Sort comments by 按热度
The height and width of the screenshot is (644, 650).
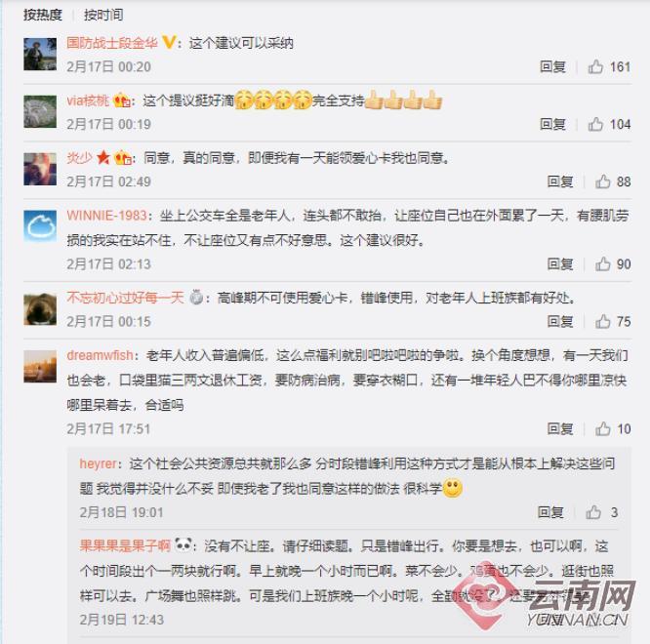coord(42,15)
